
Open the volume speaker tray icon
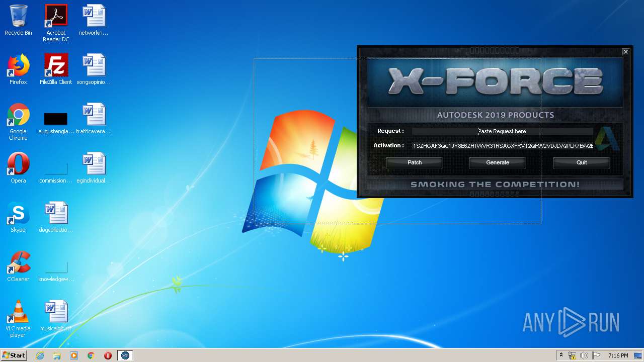click(x=584, y=355)
